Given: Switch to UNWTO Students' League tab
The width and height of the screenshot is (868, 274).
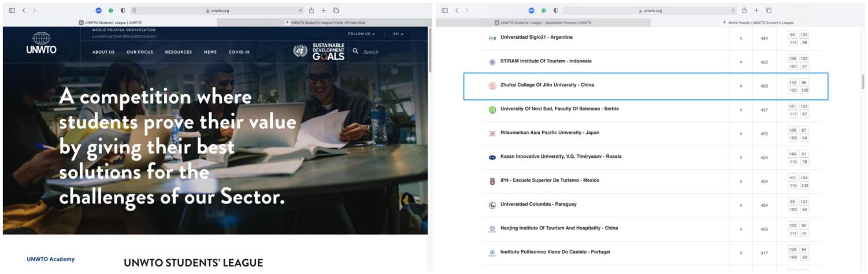Looking at the screenshot, I should coord(110,23).
